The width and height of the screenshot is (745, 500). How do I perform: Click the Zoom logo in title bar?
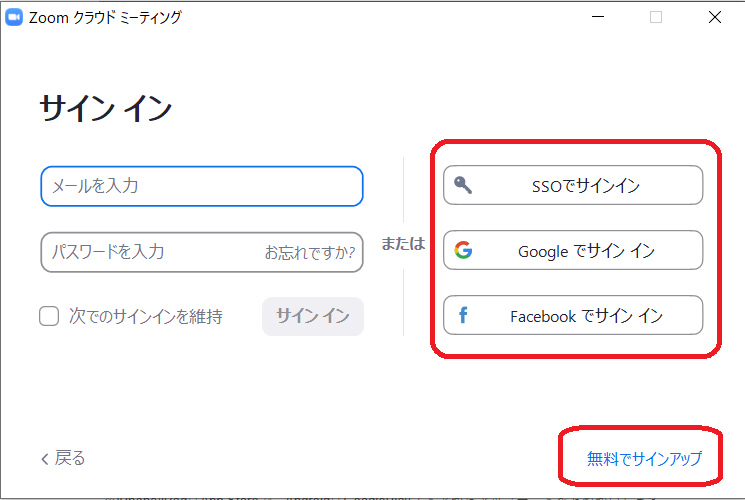pyautogui.click(x=15, y=17)
